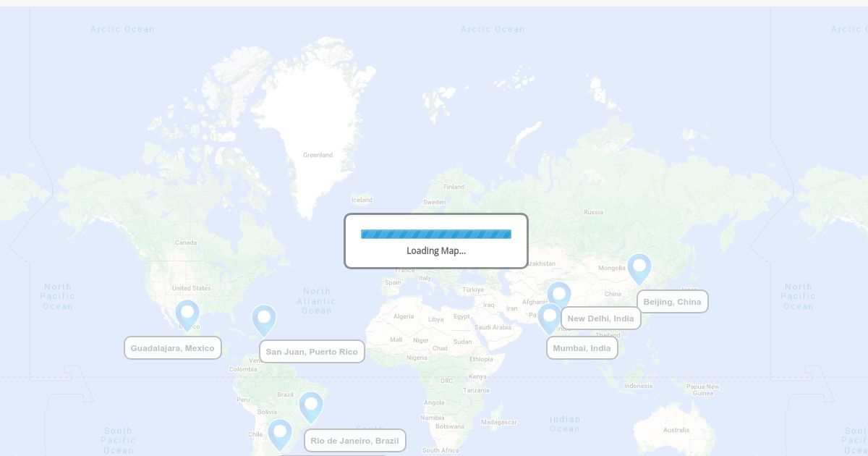Click the Guadalajara map pin
This screenshot has width=868, height=456.
pos(187,315)
